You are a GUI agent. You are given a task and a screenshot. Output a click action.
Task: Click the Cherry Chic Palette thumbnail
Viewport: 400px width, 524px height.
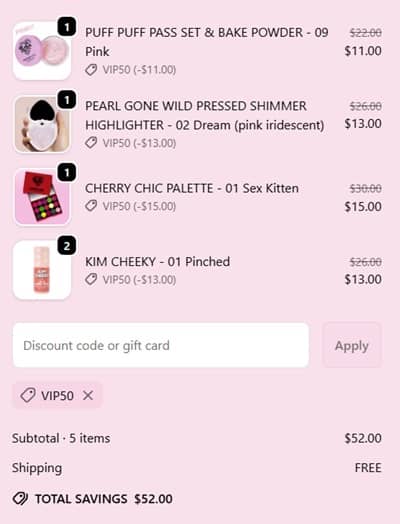click(x=42, y=197)
